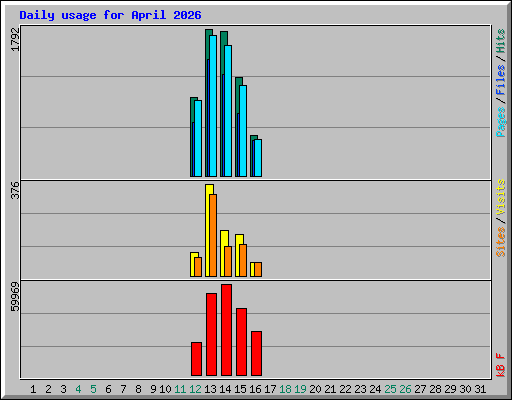
Task: Click day 12 on the x-axis
Action: 195,389
